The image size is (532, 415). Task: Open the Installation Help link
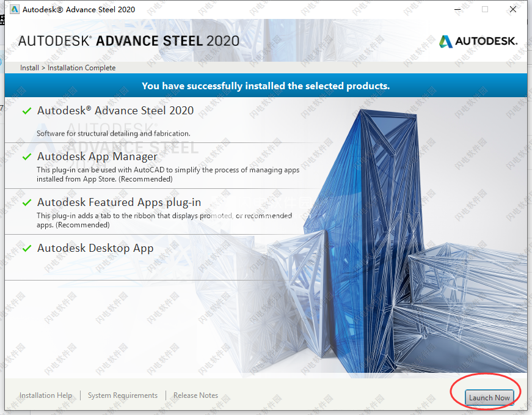[45, 395]
